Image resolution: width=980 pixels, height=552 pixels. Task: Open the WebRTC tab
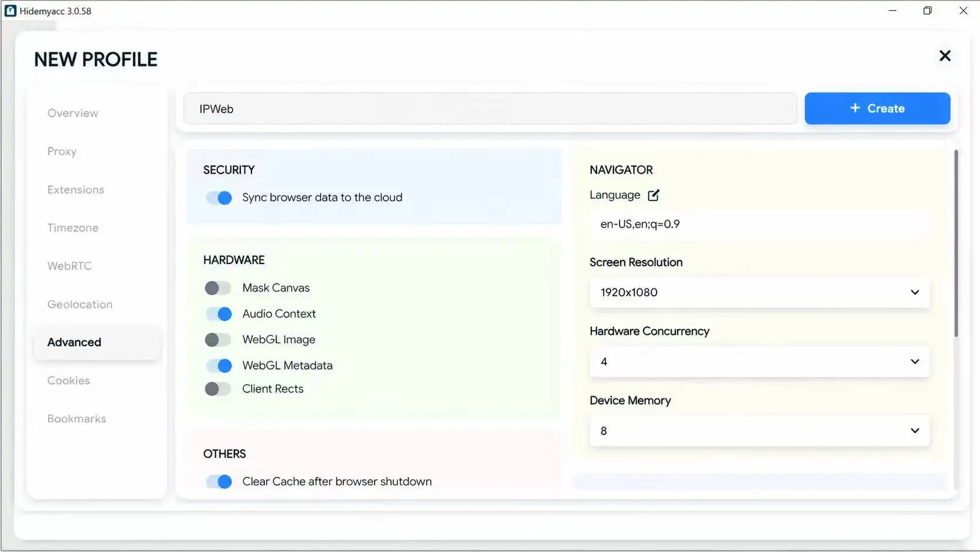click(x=69, y=266)
